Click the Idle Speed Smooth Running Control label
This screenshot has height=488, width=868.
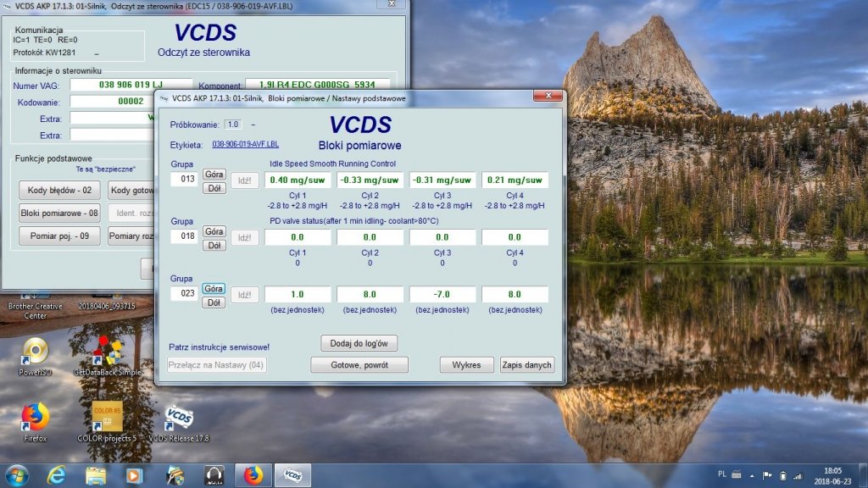332,164
